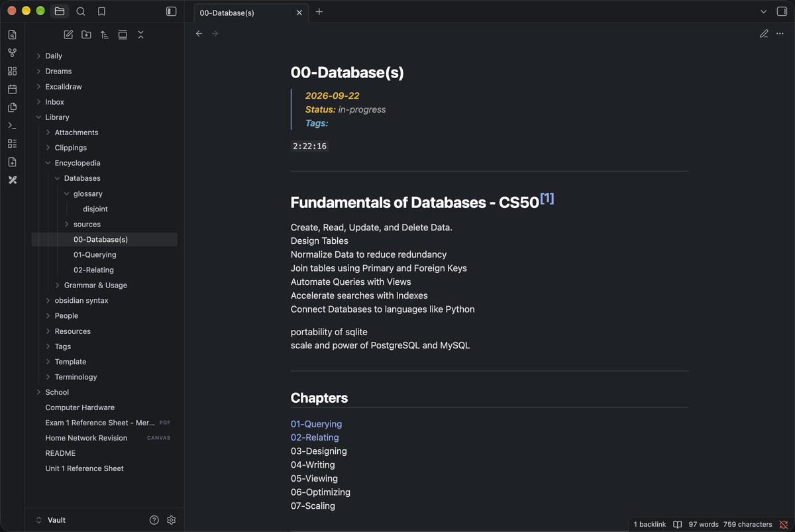Image resolution: width=795 pixels, height=532 pixels.
Task: Click the [1] footnote reference
Action: click(547, 198)
